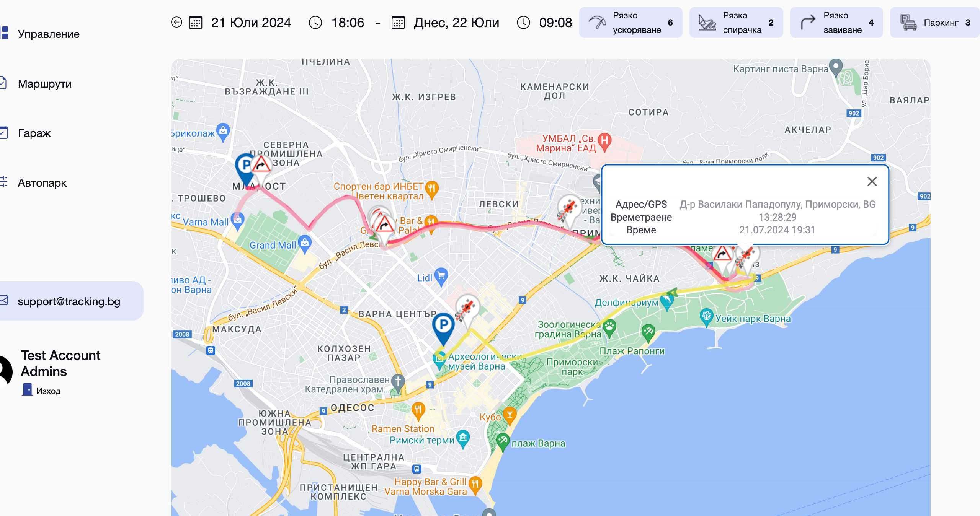Click the Уейк парк Варна pin
The height and width of the screenshot is (516, 980).
click(706, 318)
